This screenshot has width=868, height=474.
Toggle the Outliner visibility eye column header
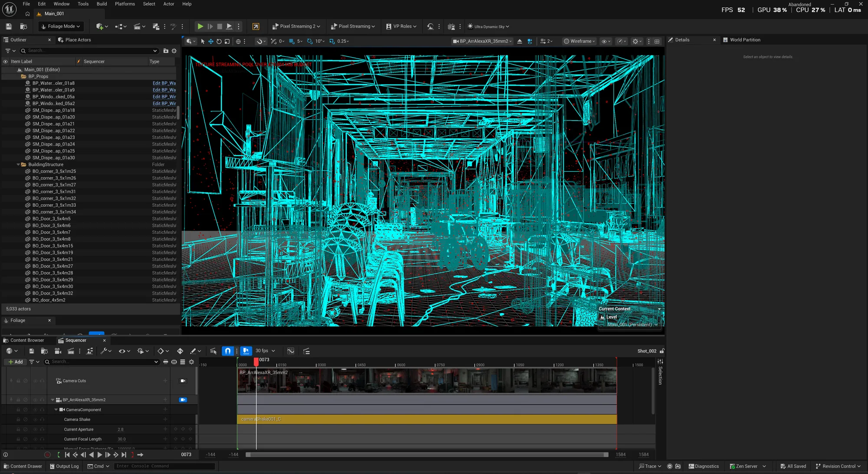(6, 62)
